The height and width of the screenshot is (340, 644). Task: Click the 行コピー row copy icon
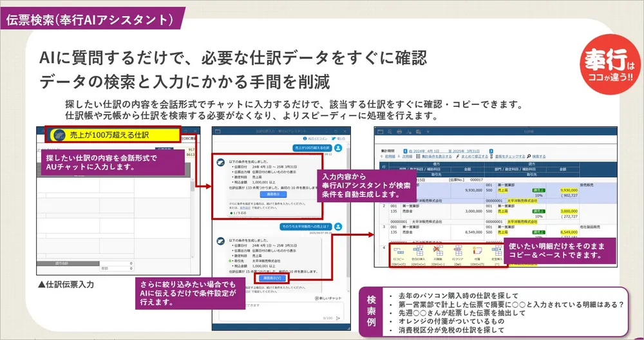[x=399, y=250]
